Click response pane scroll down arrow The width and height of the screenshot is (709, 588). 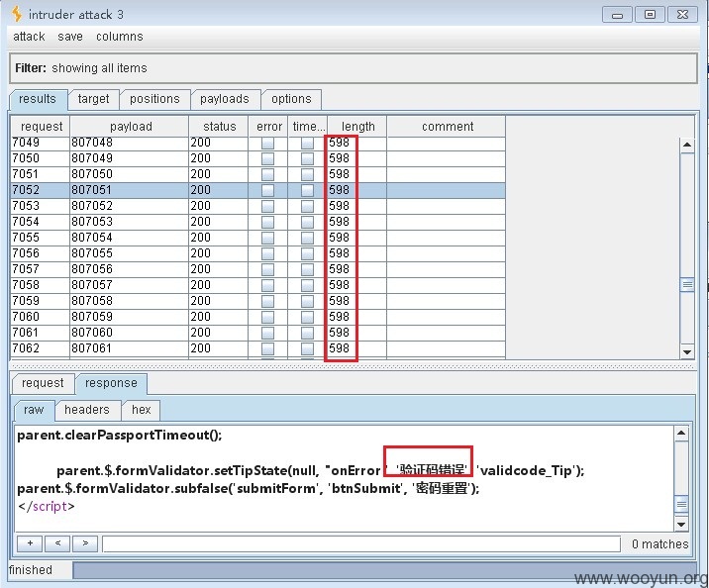[x=681, y=524]
